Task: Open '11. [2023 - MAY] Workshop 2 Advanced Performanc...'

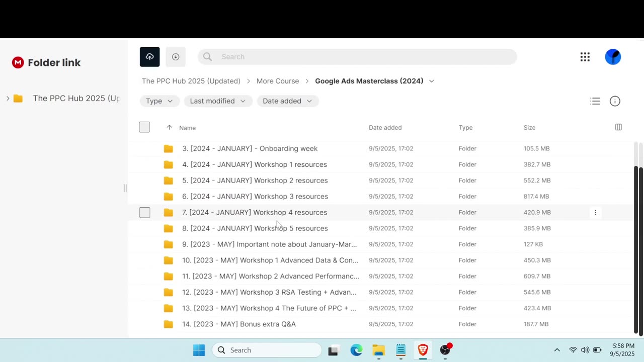Action: pyautogui.click(x=271, y=277)
